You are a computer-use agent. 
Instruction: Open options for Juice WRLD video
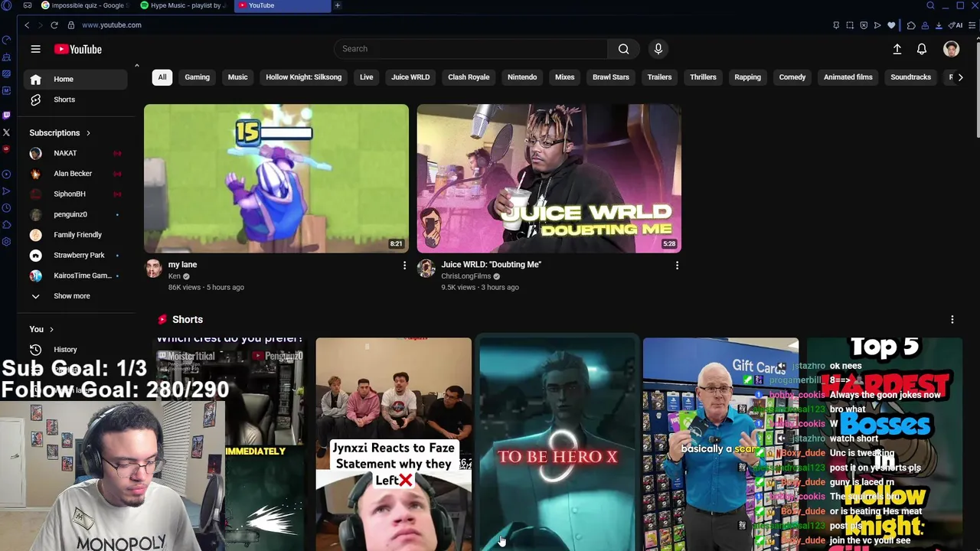click(677, 265)
